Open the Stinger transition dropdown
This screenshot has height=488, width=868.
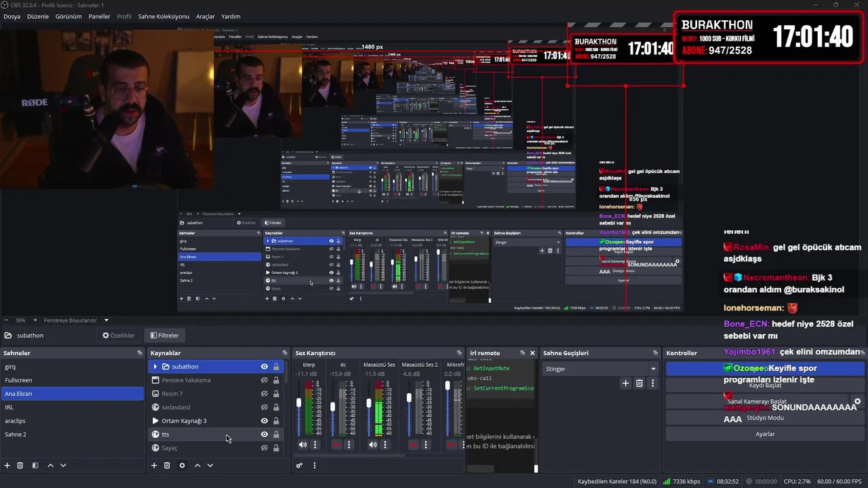(600, 369)
